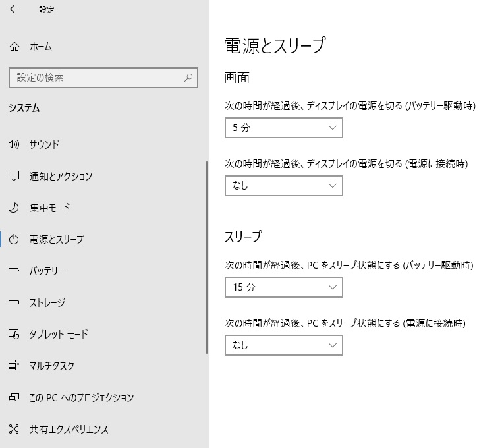Image resolution: width=504 pixels, height=448 pixels.
Task: Click the マルチタスク icon
Action: [x=14, y=366]
